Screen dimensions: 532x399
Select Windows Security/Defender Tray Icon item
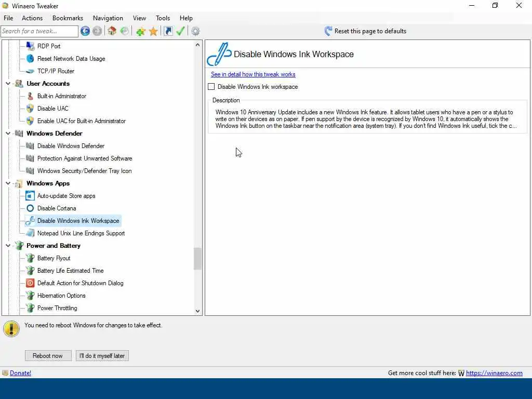pyautogui.click(x=84, y=171)
